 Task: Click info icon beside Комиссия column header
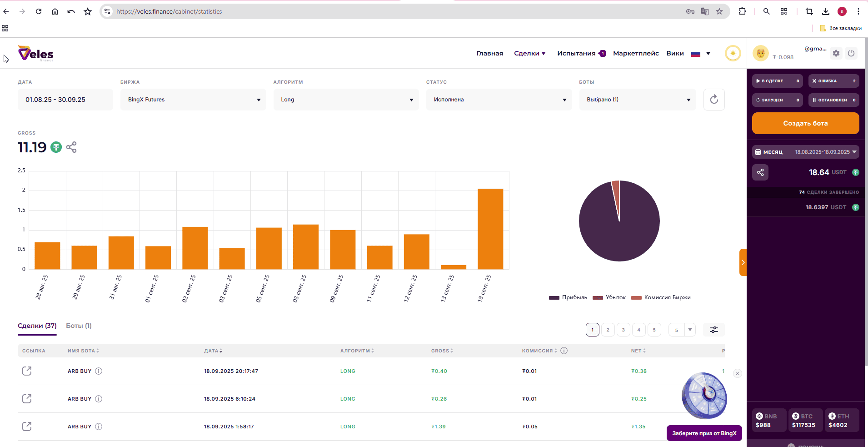click(564, 351)
